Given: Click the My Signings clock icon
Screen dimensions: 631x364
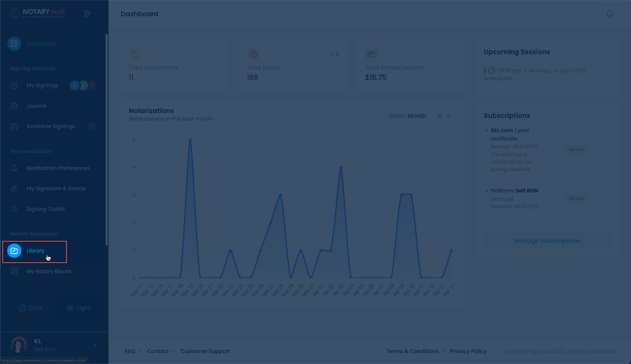Looking at the screenshot, I should tap(14, 86).
